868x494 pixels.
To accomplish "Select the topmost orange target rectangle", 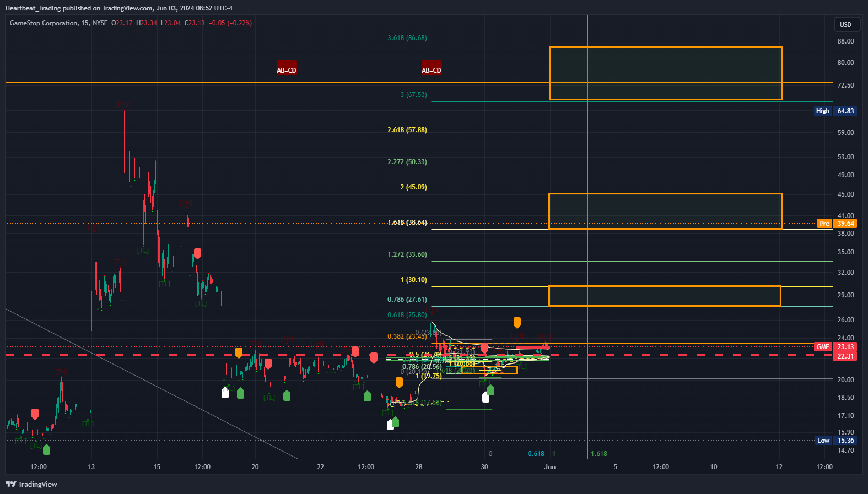I will pos(665,73).
